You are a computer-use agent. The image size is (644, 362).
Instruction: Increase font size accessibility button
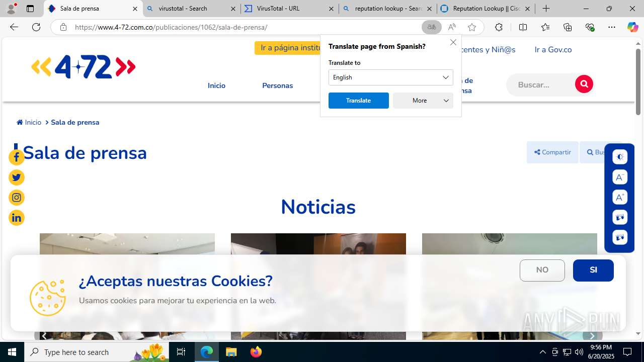pos(620,197)
